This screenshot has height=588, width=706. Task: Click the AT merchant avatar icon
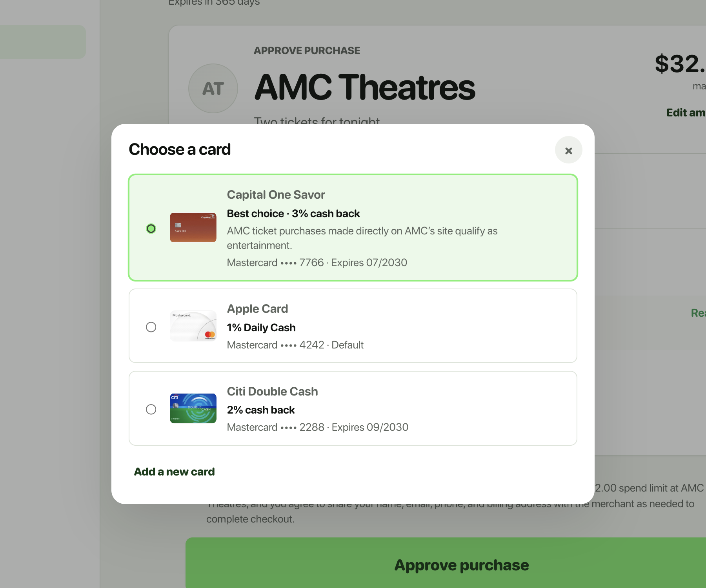(x=213, y=89)
